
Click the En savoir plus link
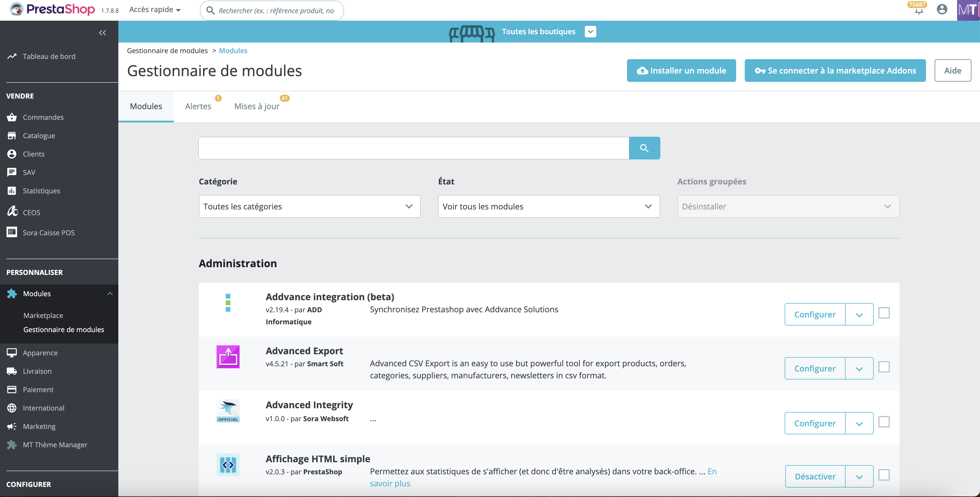coord(389,483)
